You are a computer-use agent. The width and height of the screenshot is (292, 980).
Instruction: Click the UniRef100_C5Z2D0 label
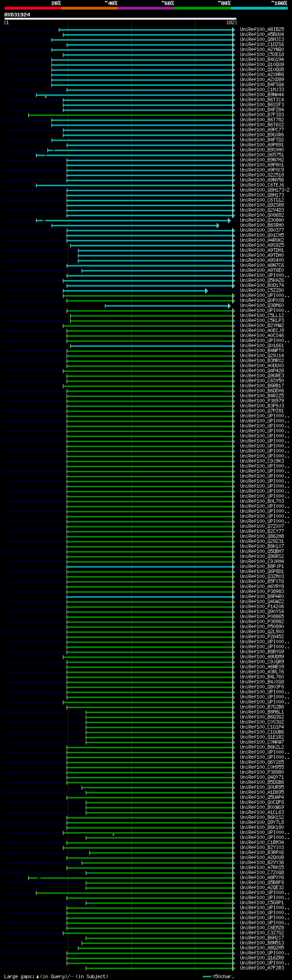(x=262, y=290)
